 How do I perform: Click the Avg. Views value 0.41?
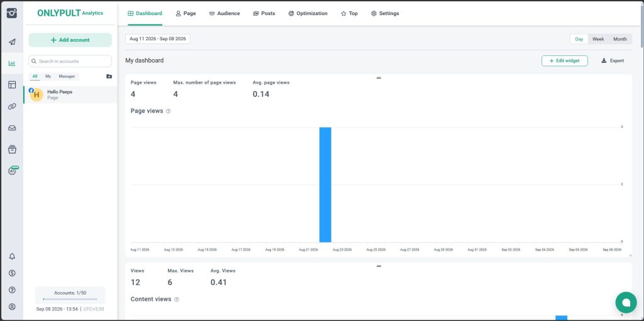click(219, 283)
